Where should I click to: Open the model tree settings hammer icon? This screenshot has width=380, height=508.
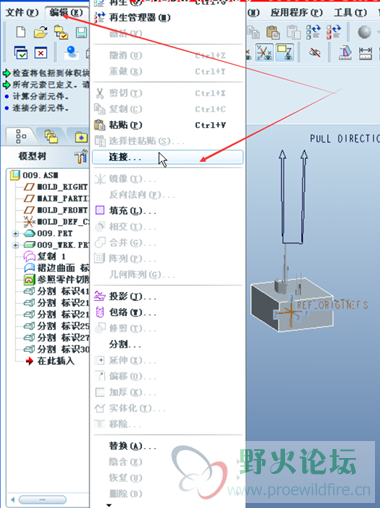[x=81, y=157]
